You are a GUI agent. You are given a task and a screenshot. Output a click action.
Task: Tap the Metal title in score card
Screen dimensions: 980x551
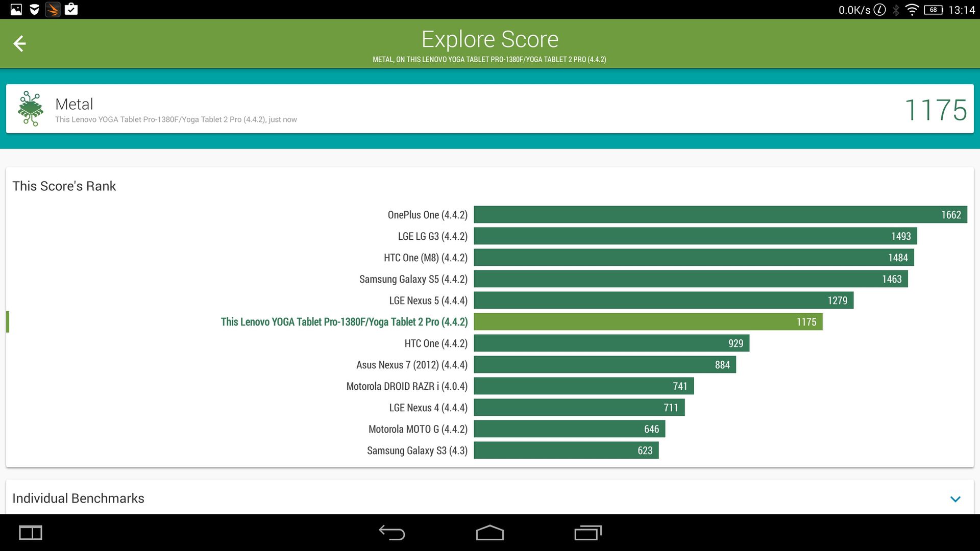pos(74,104)
